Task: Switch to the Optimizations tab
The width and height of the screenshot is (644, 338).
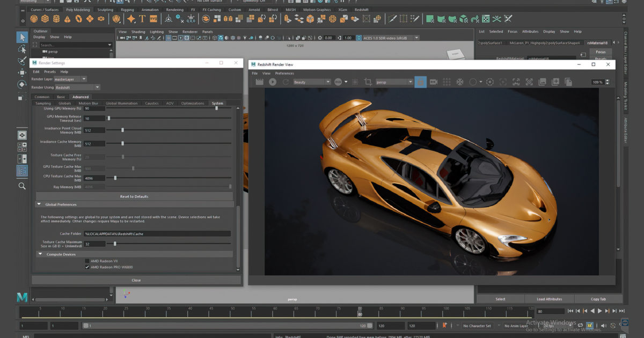Action: 193,104
